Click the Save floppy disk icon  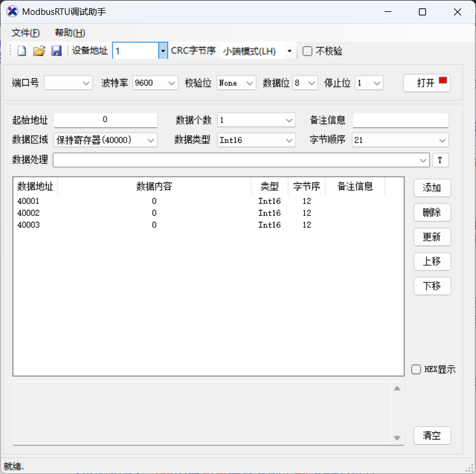tap(57, 51)
